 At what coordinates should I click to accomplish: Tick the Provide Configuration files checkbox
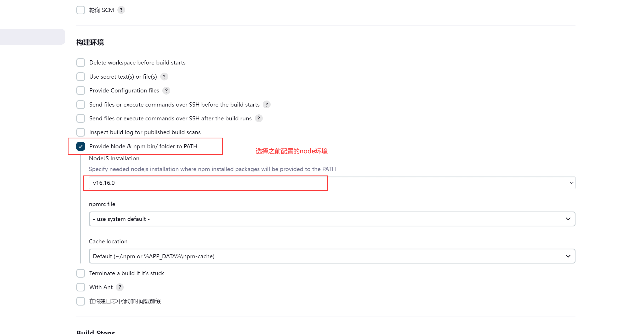click(81, 90)
